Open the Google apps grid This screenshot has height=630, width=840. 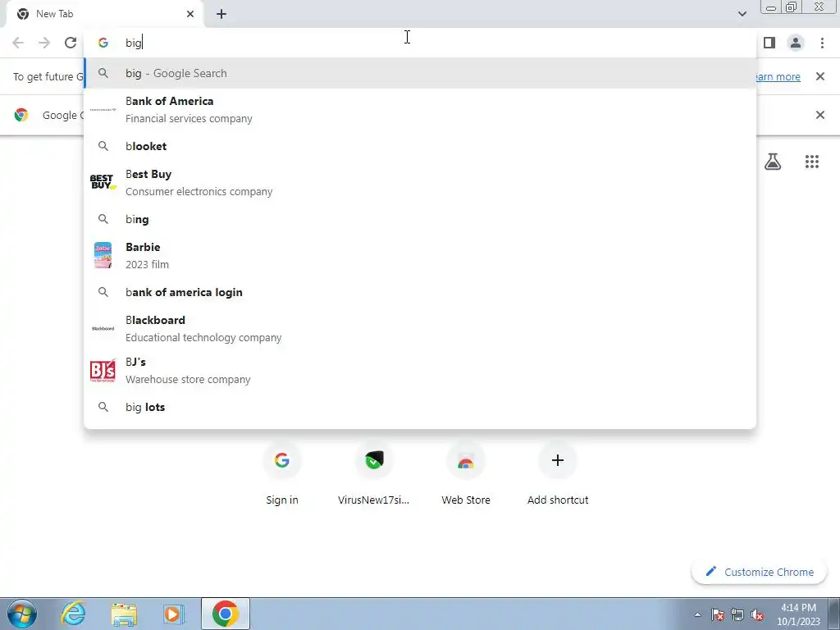coord(811,162)
